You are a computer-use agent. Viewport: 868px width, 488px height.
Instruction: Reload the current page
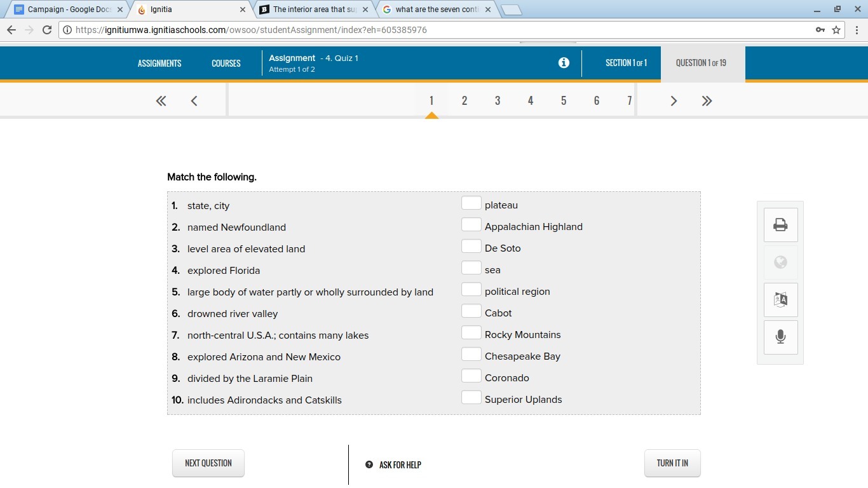46,30
